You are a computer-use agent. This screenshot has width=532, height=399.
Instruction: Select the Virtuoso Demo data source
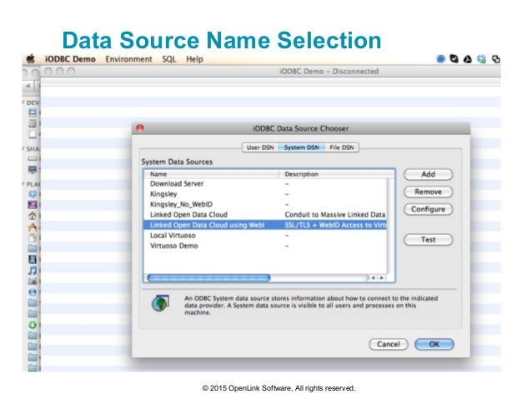[x=266, y=246]
